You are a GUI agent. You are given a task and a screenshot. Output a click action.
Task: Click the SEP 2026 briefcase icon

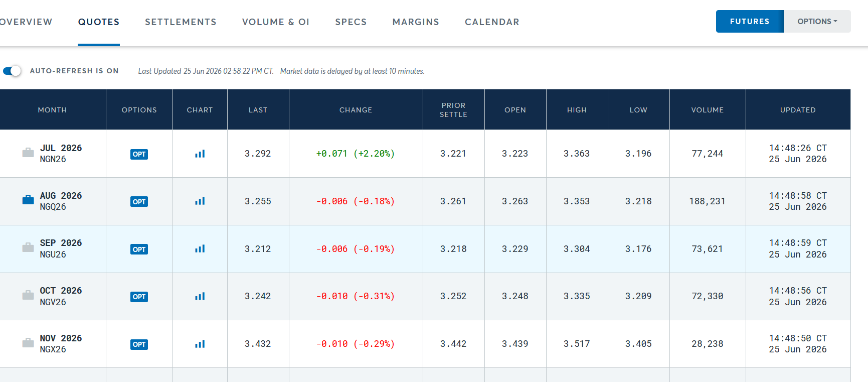[x=28, y=247]
